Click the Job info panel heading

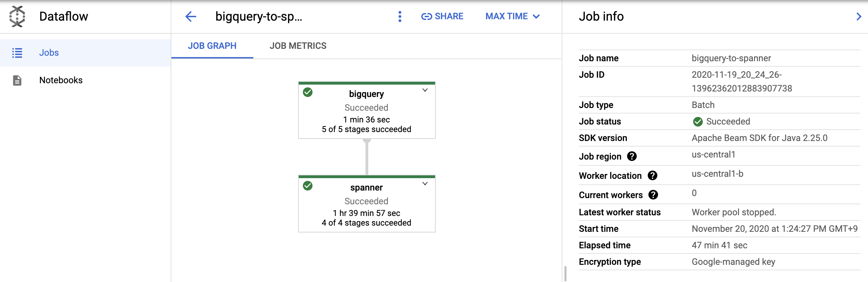pos(601,16)
